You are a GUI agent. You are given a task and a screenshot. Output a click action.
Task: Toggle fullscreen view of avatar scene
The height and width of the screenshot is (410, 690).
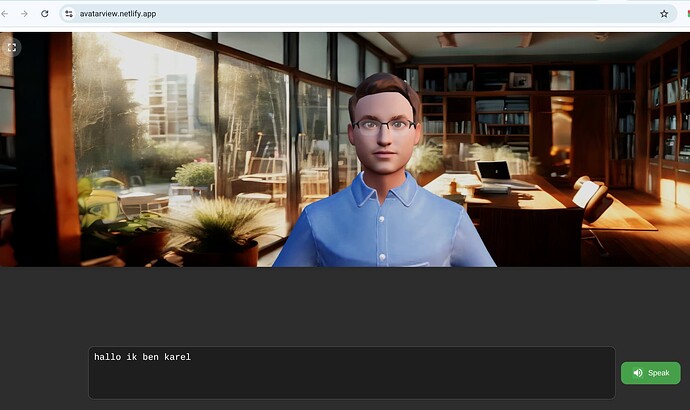click(12, 47)
